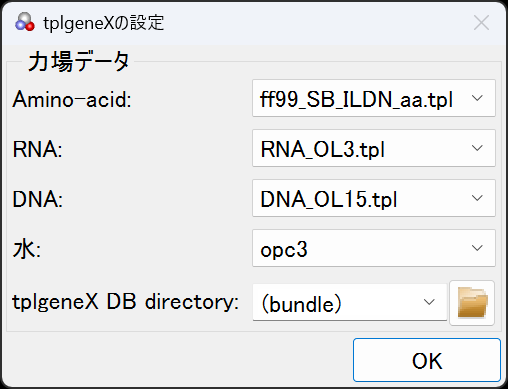Click the 力場データ group heading
The width and height of the screenshot is (508, 389).
[79, 62]
